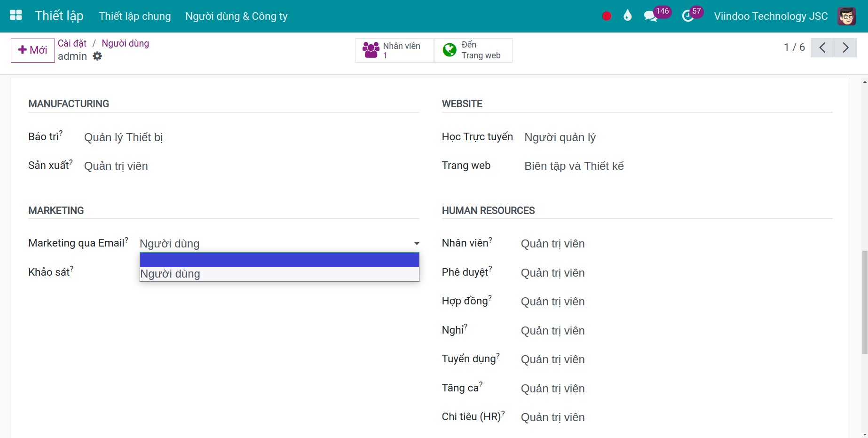Viewport: 868px width, 438px height.
Task: Select the blank highlighted dropdown option
Action: [x=279, y=260]
